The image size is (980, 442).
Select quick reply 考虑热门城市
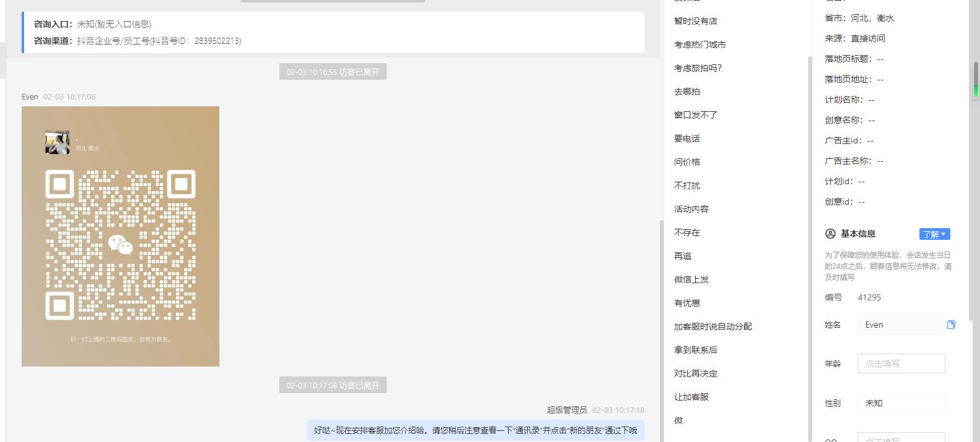click(x=700, y=45)
